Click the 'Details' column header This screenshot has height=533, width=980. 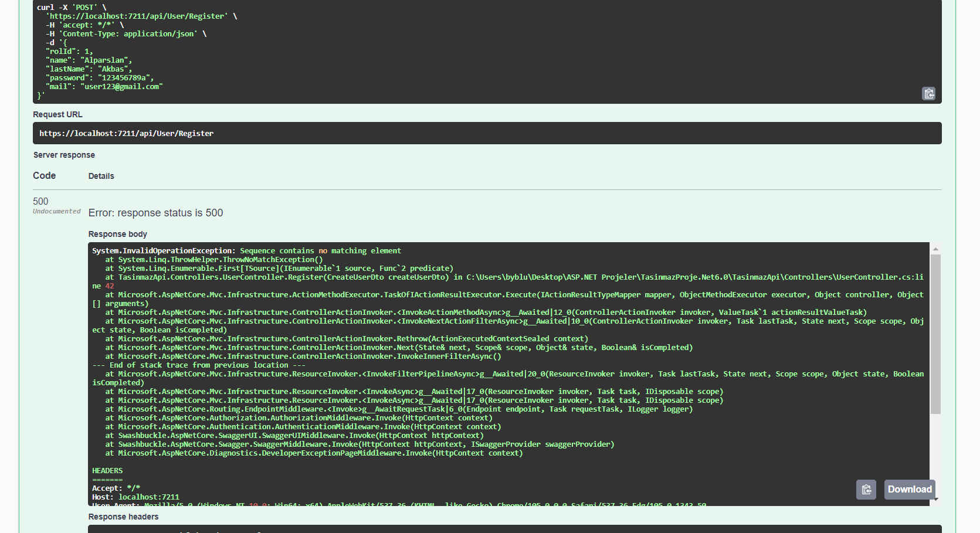[x=101, y=176]
